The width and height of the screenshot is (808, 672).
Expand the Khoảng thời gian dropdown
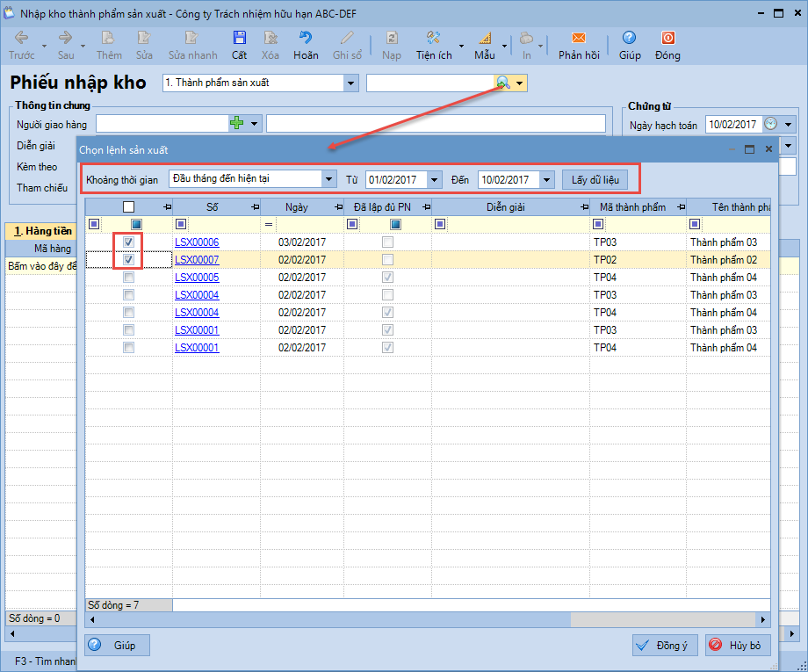(x=329, y=179)
